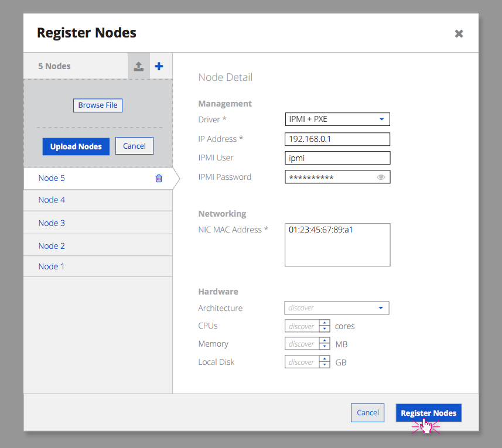The width and height of the screenshot is (502, 448).
Task: Choose Node 1 from the node list
Action: (x=52, y=266)
